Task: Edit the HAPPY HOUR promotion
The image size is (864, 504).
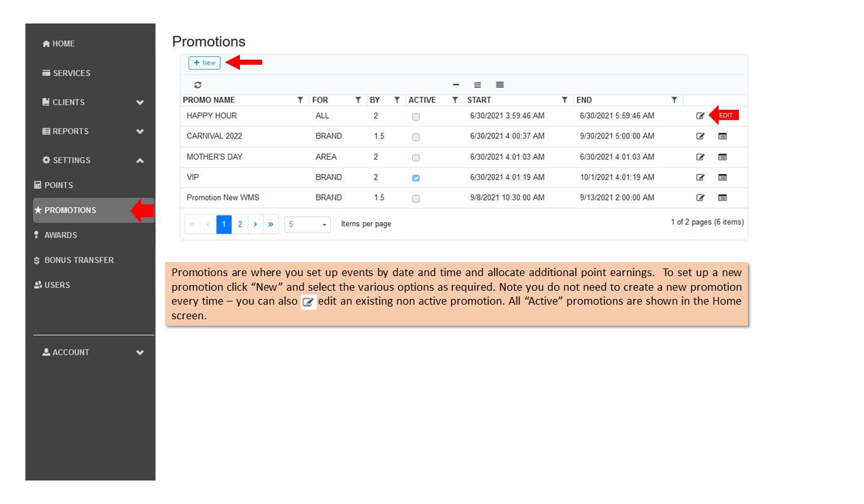Action: (x=700, y=116)
